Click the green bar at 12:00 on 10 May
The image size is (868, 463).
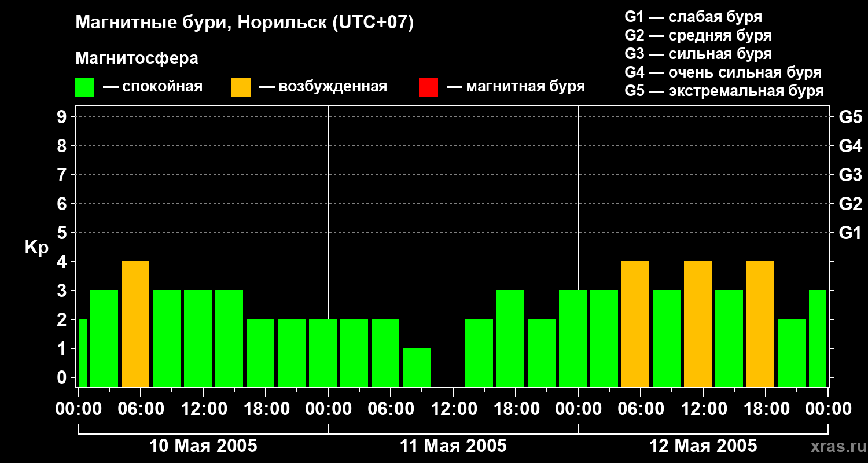pyautogui.click(x=198, y=338)
